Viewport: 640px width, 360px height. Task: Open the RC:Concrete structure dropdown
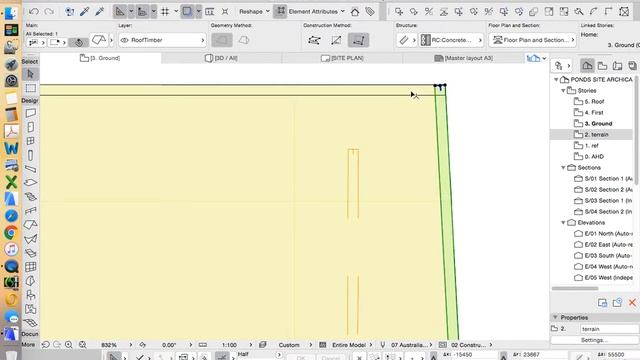click(x=452, y=40)
